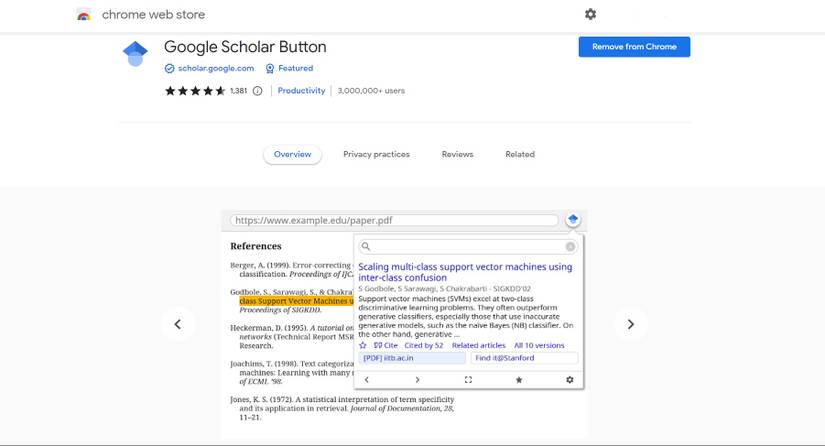This screenshot has height=446, width=825.
Task: Switch to the Privacy practices tab
Action: 376,155
